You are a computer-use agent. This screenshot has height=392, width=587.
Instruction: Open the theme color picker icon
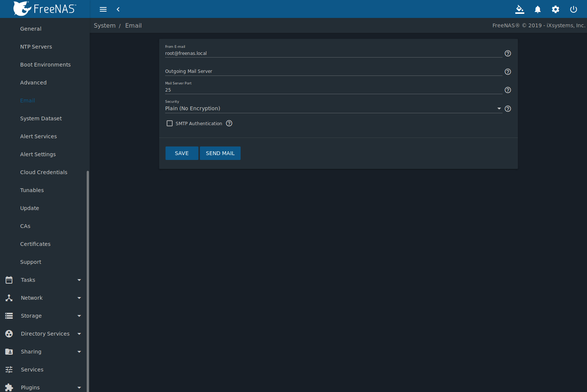(520, 9)
